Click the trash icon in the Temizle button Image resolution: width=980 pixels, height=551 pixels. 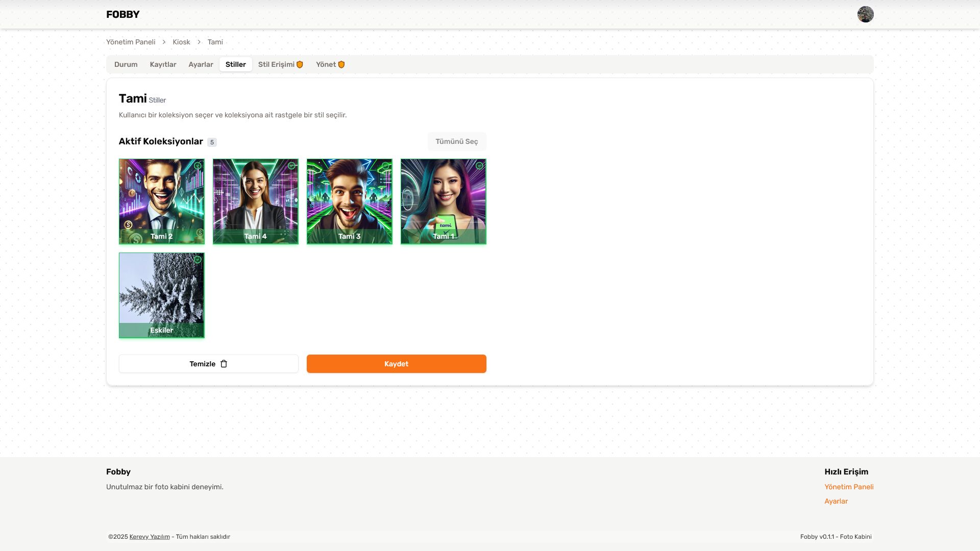point(224,364)
